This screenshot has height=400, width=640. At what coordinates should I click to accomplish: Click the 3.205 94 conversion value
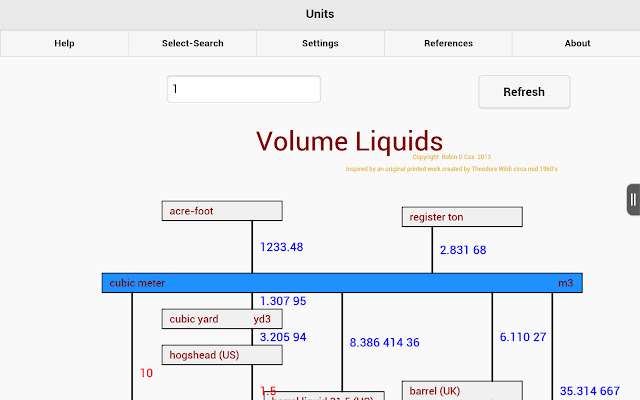pos(283,337)
